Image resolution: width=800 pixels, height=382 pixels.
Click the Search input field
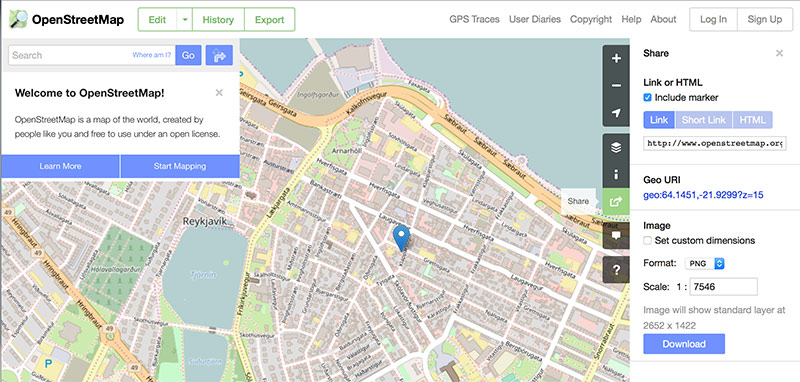92,55
